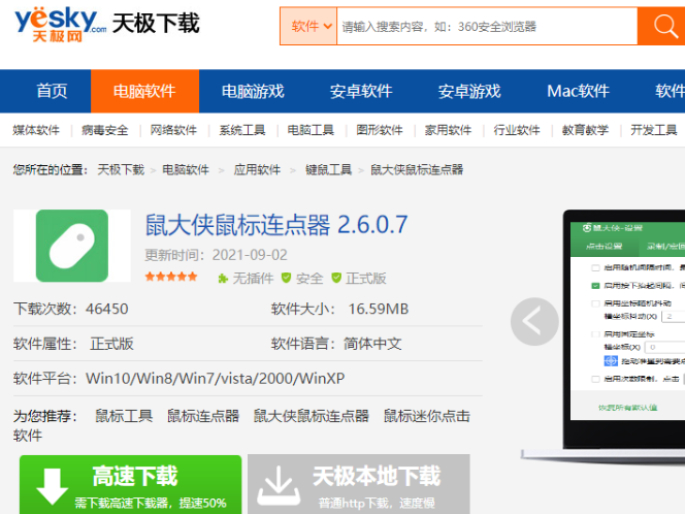Viewport: 685px width, 514px height.
Task: Click 键鼠工具 in the breadcrumb
Action: (329, 169)
